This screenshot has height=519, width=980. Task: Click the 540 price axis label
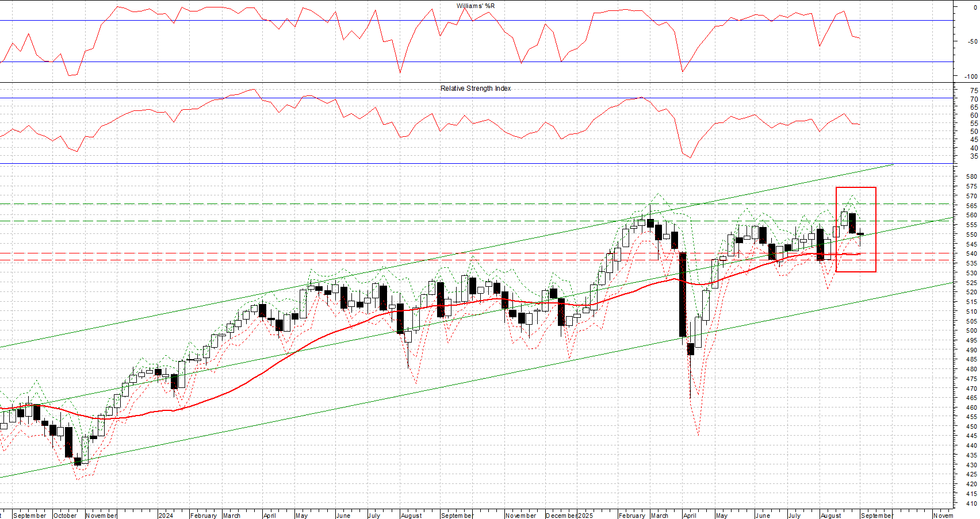(x=972, y=253)
